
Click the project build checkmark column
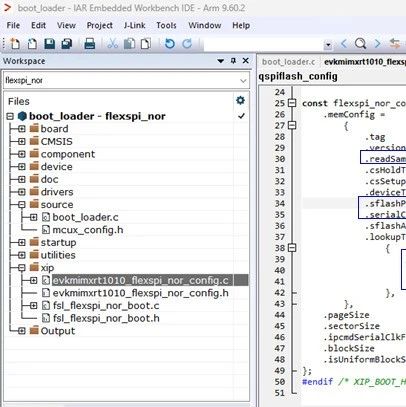pyautogui.click(x=241, y=116)
